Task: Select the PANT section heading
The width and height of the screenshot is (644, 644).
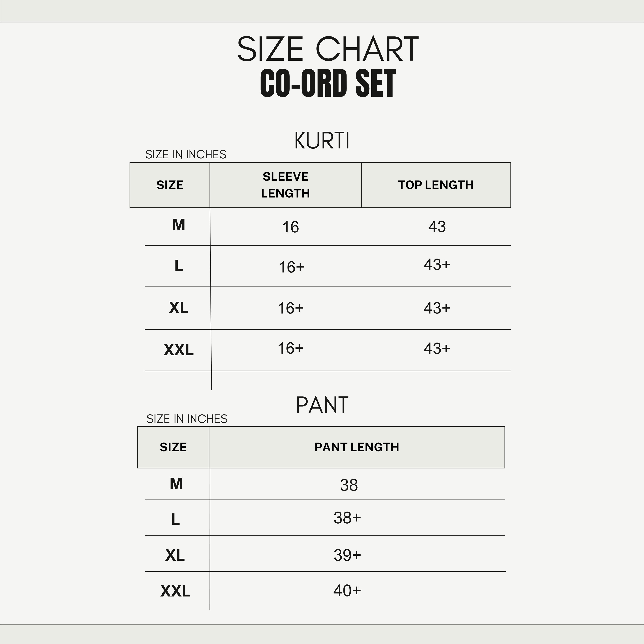Action: click(322, 405)
